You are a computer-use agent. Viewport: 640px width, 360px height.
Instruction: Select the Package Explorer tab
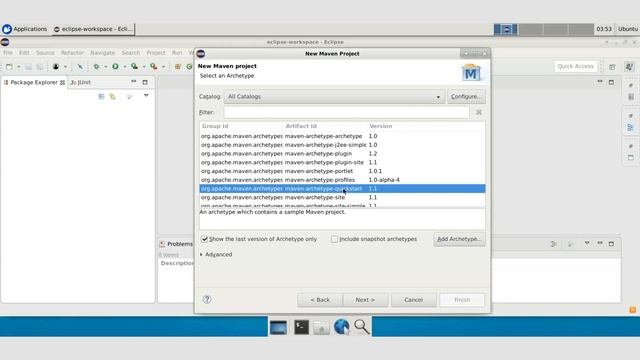tap(34, 82)
